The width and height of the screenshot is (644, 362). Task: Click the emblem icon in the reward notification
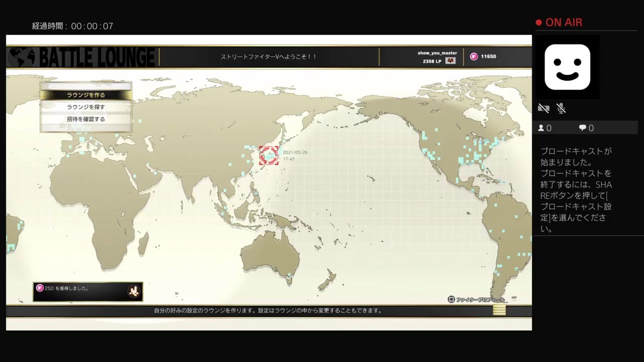coord(134,291)
